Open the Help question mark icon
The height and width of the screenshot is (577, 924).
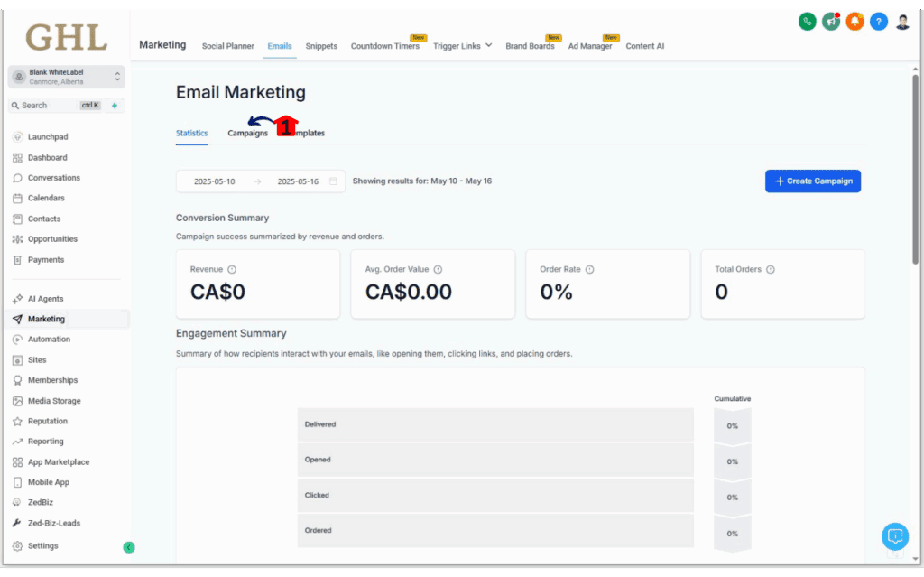878,20
